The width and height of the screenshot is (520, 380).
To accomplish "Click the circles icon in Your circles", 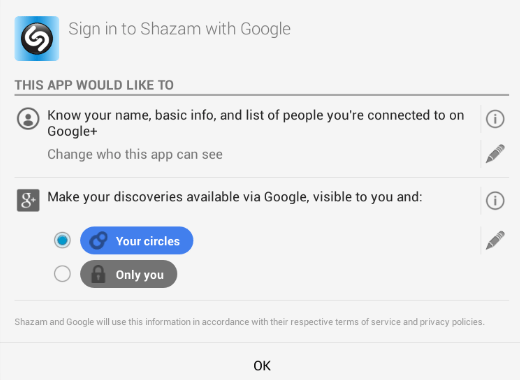I will coord(99,240).
